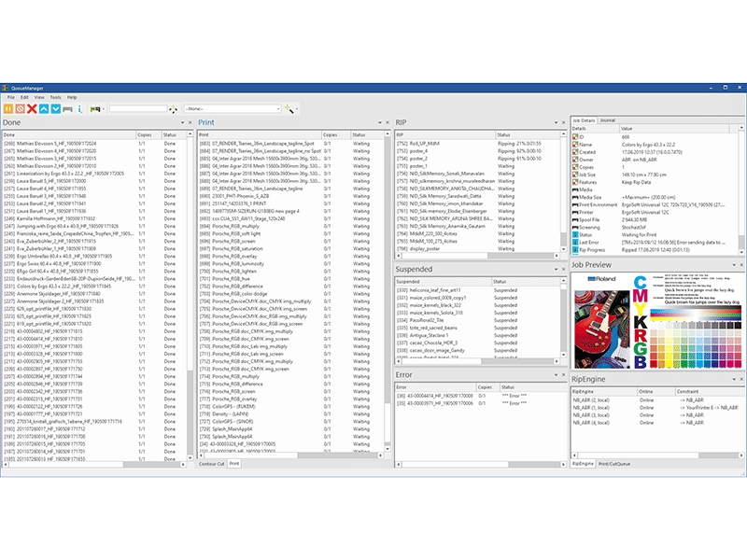Image resolution: width=747 pixels, height=560 pixels.
Task: Switch to the Contour Cut tab
Action: (212, 463)
